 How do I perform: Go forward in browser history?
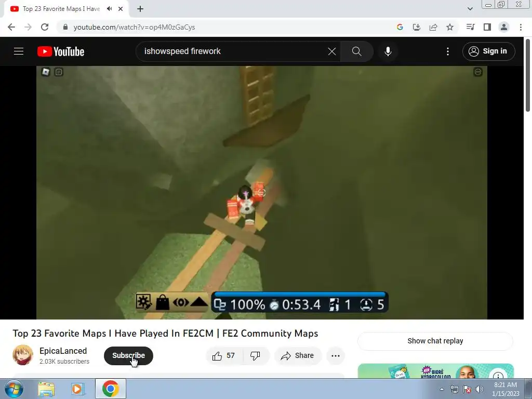tap(28, 27)
